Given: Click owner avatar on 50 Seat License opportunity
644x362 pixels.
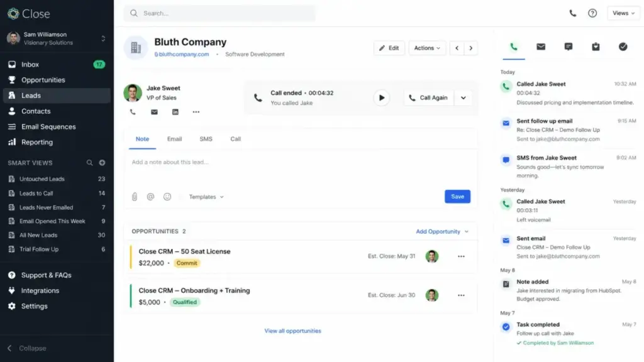Looking at the screenshot, I should pyautogui.click(x=431, y=256).
